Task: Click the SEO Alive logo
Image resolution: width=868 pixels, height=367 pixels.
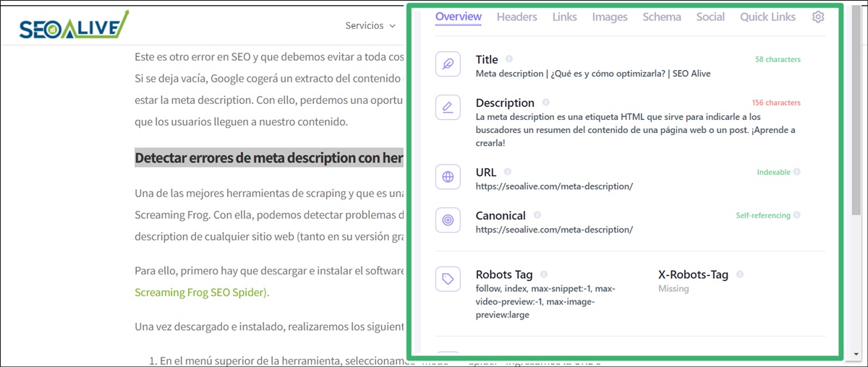Action: click(x=75, y=25)
